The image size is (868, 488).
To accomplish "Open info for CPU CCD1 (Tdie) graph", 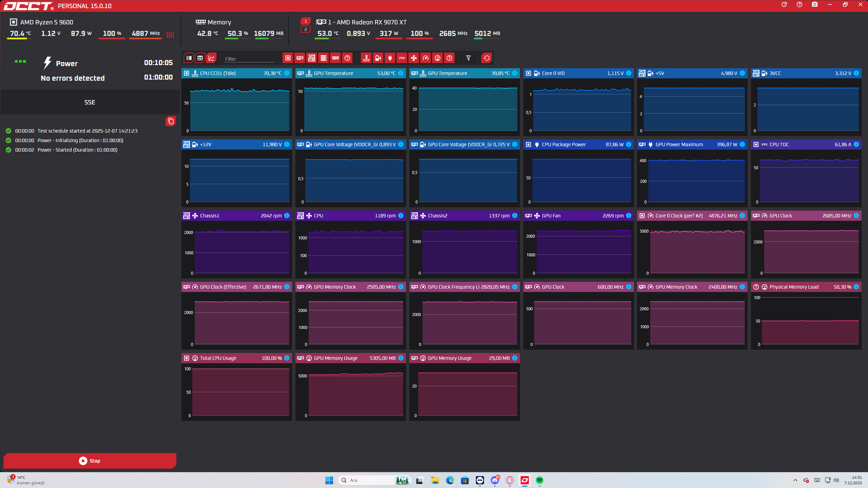I will point(287,73).
